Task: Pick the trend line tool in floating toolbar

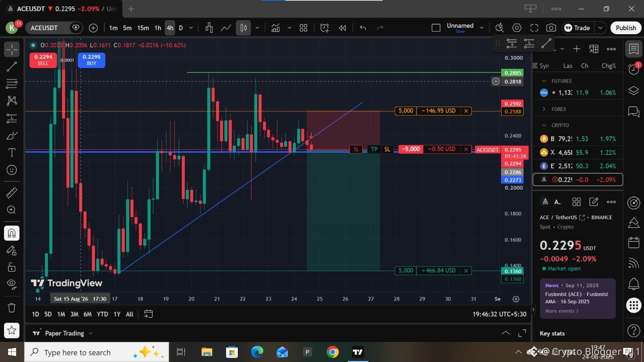Action: coord(546,43)
